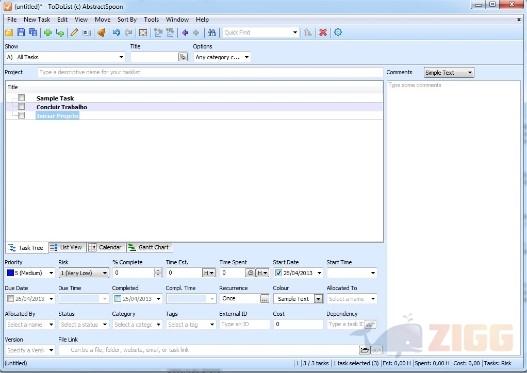Click the clock icon in Time Spent
The height and width of the screenshot is (373, 527).
[250, 273]
